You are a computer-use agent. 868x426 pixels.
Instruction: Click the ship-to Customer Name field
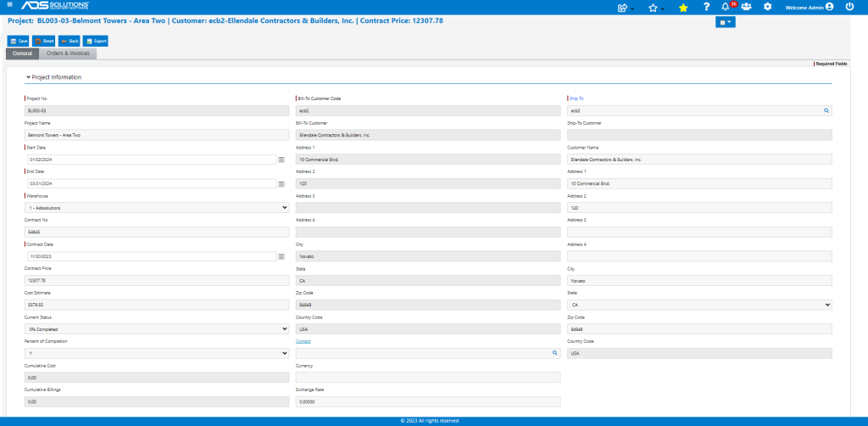click(x=699, y=160)
